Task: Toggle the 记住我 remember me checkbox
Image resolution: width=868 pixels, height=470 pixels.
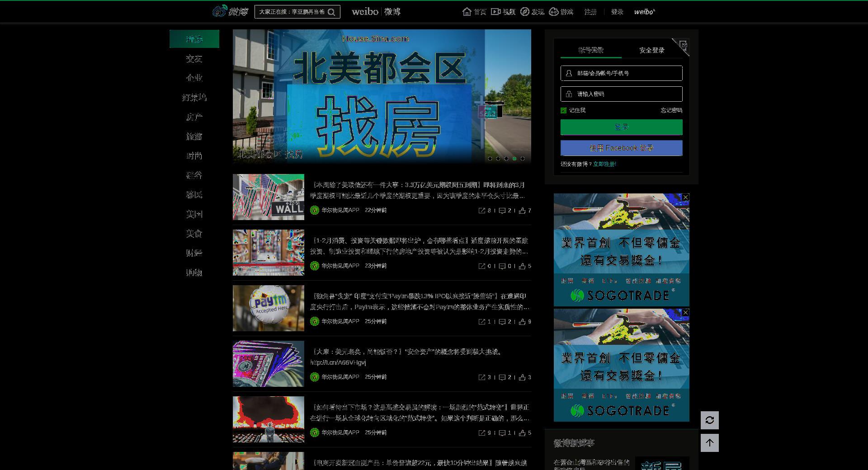Action: point(563,110)
